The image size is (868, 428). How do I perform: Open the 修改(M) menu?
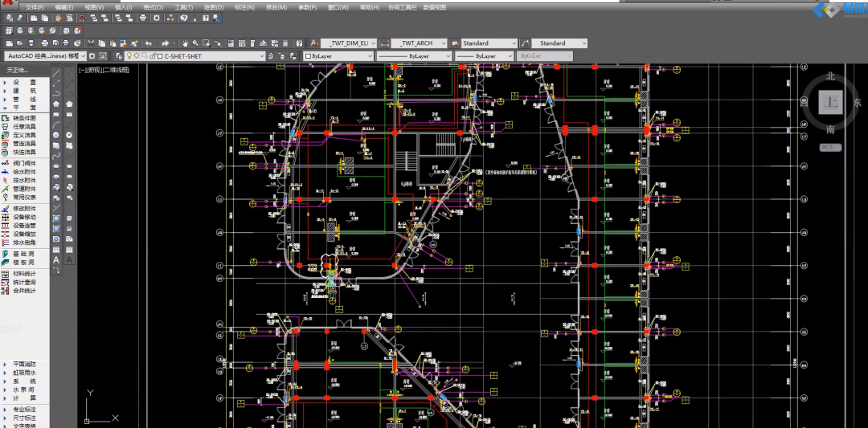[x=276, y=8]
